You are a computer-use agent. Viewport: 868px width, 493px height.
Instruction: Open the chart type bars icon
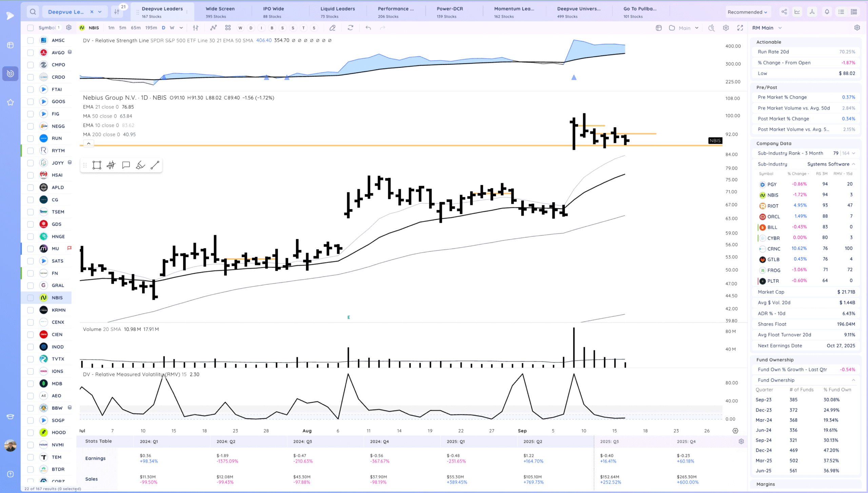pos(196,28)
